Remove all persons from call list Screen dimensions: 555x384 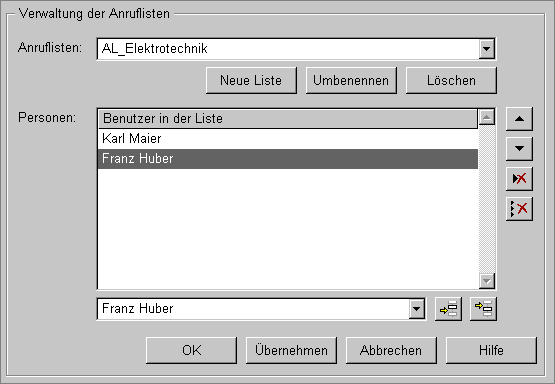click(519, 208)
